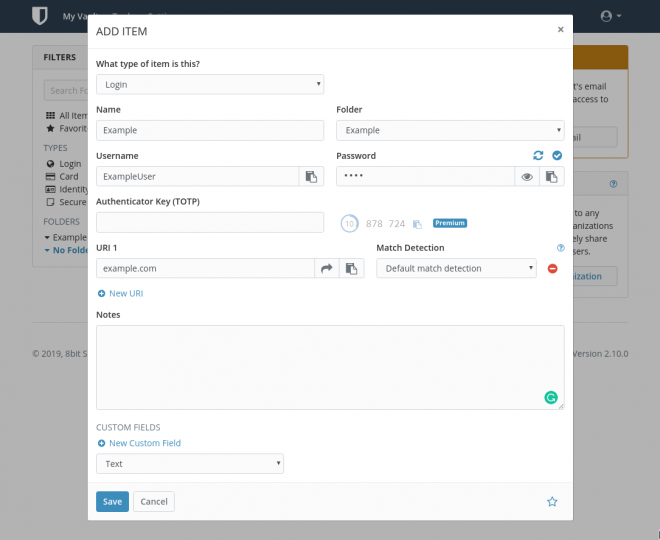This screenshot has height=540, width=660.
Task: Toggle password visibility with the eye icon
Action: [527, 176]
